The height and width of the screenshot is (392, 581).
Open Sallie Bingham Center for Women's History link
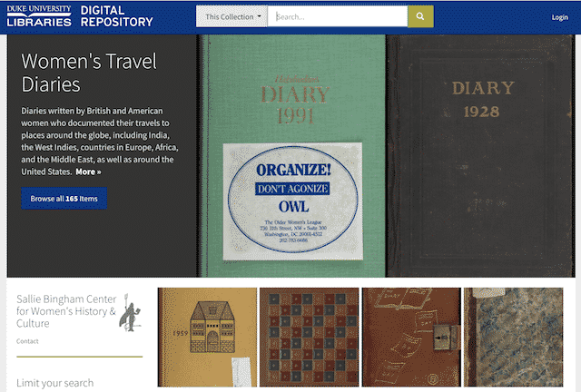click(66, 311)
